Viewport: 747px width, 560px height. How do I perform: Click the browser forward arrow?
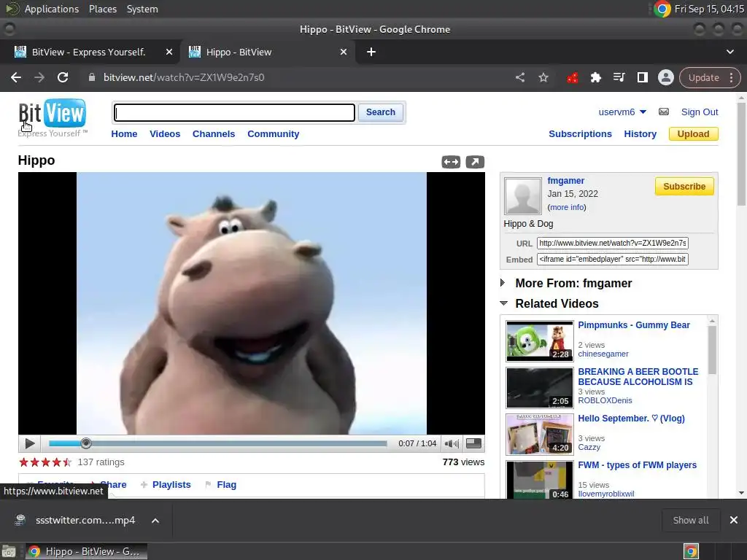[39, 77]
